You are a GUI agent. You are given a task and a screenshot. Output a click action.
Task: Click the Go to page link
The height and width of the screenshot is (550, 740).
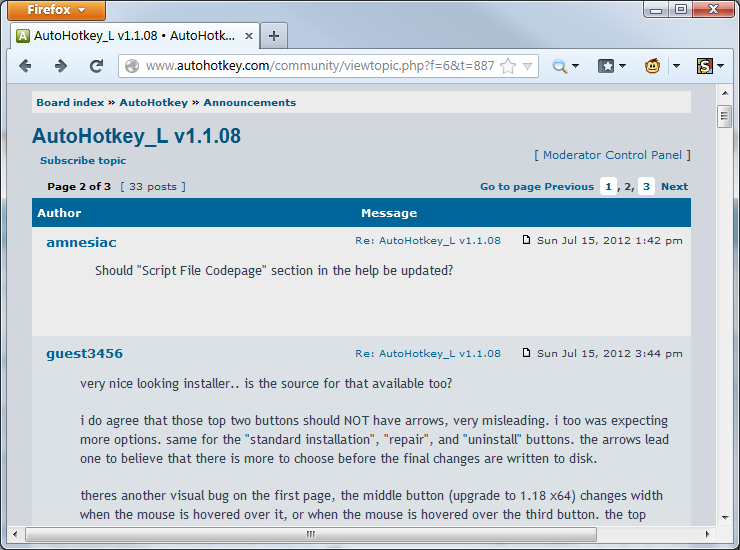(511, 186)
